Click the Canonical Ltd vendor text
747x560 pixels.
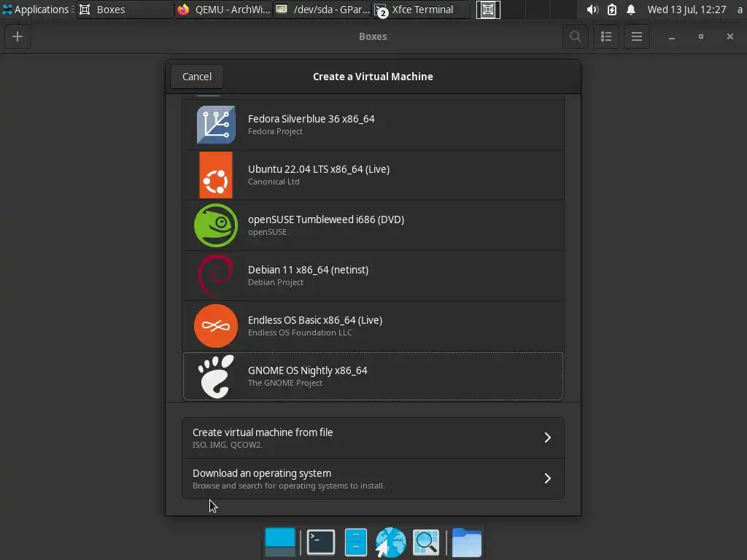(274, 182)
